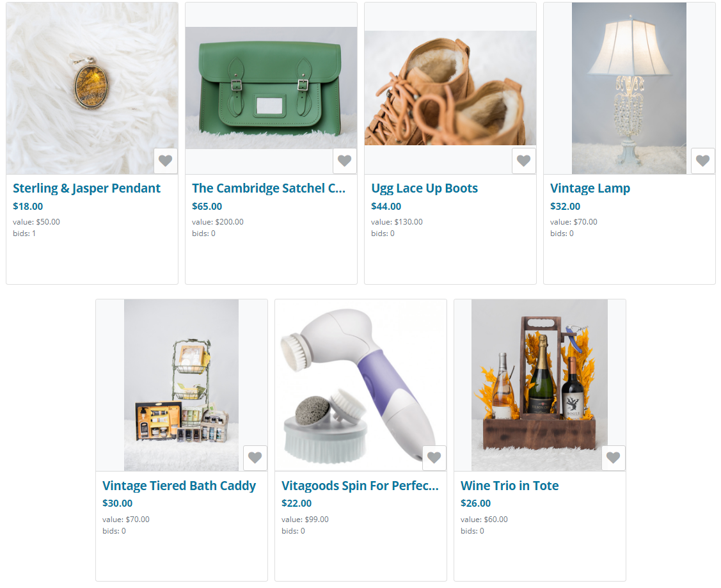Favorite the Ugg Lace Up Boots
Screen dimensions: 721x588
[524, 161]
